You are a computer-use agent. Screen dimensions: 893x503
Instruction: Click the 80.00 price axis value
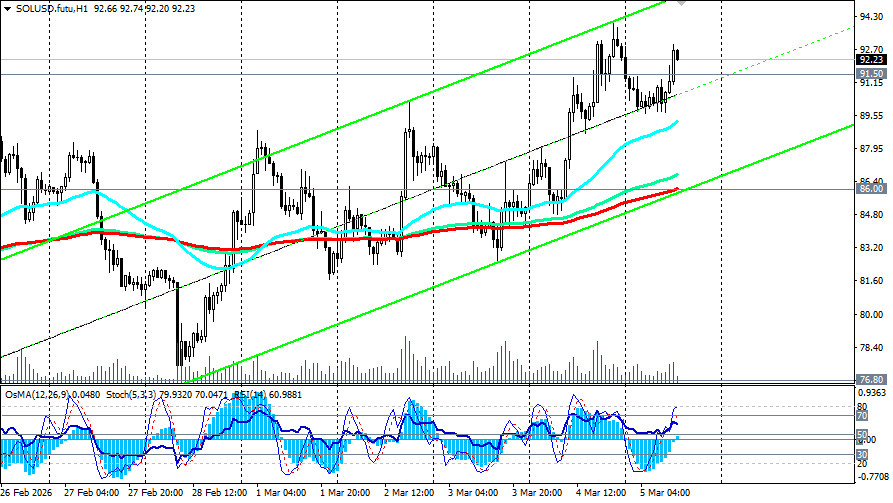tap(871, 314)
